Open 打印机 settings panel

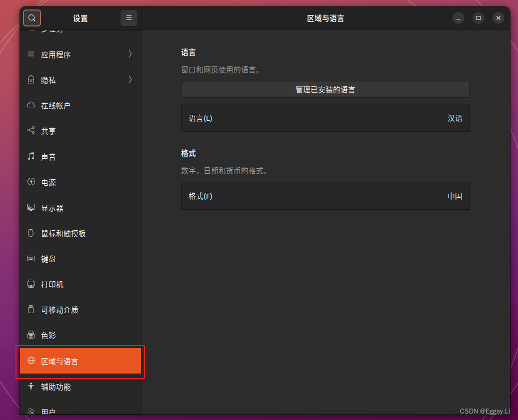(80, 284)
